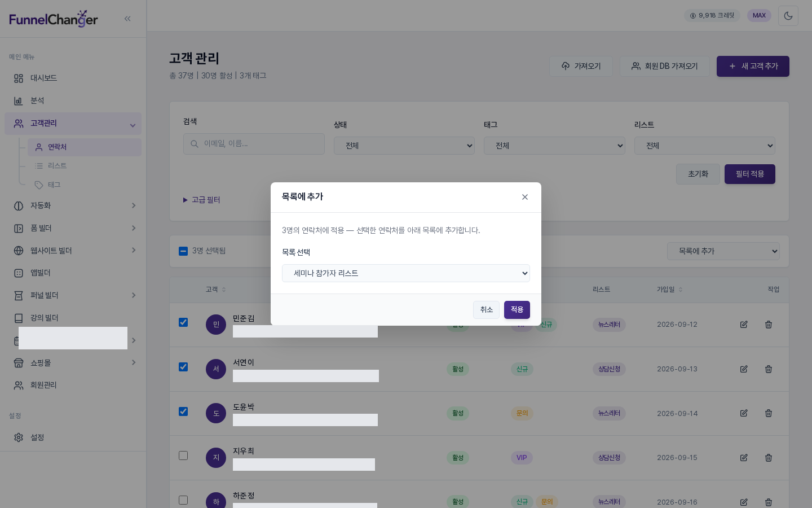This screenshot has height=508, width=812.
Task: Open 강의 빌더 in the sidebar
Action: click(x=73, y=318)
